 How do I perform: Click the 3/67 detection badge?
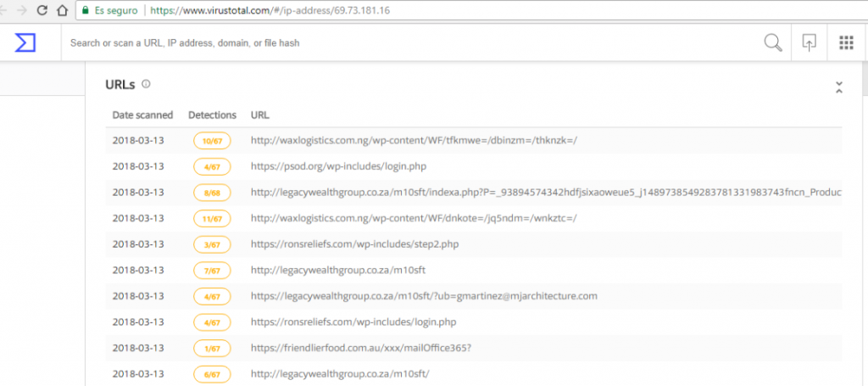212,244
